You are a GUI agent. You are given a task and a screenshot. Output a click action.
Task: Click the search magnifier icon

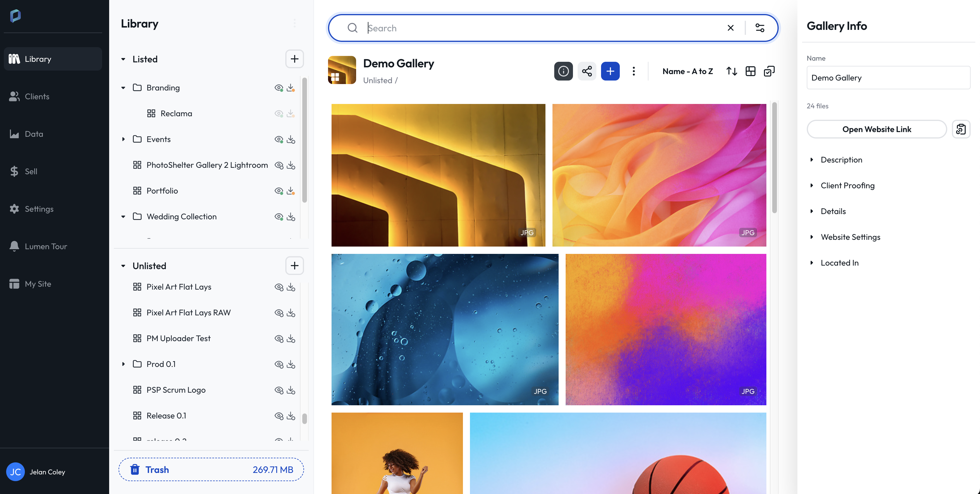[x=352, y=28]
